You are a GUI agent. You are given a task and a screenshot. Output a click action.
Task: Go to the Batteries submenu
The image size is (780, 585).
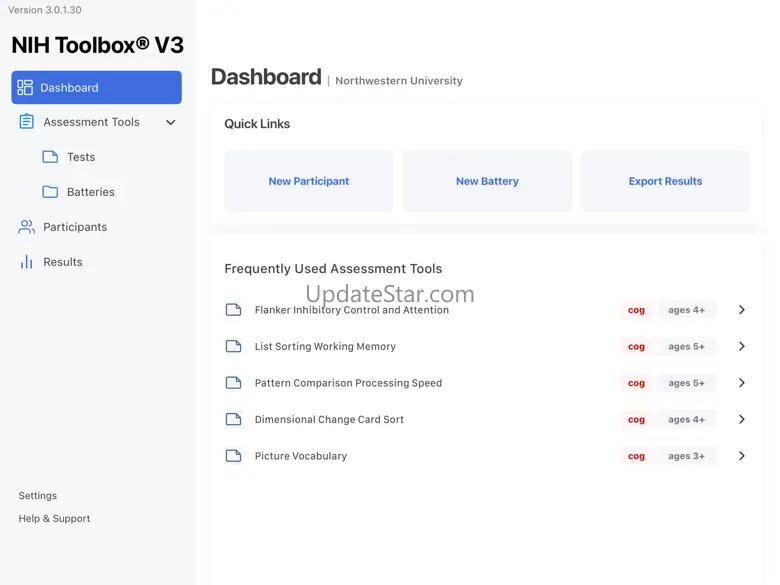[x=91, y=192]
